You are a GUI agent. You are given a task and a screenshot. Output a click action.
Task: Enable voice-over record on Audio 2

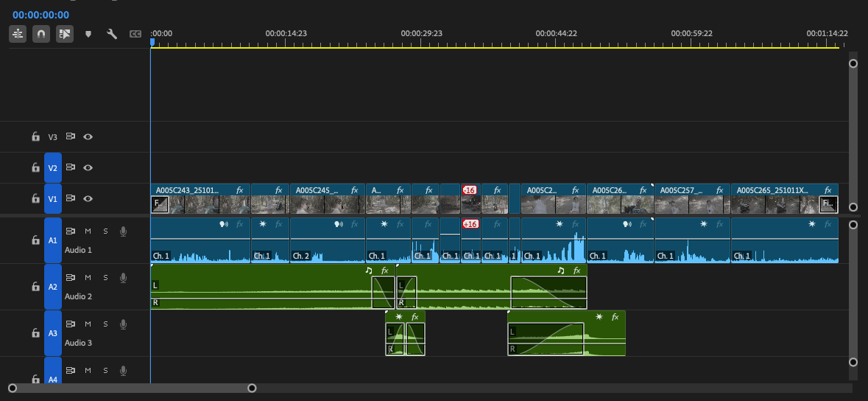point(123,278)
